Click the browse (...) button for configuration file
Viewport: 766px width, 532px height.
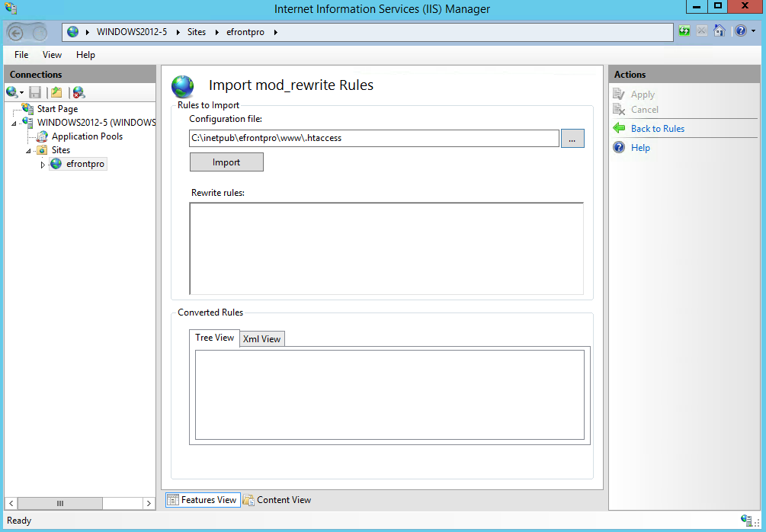(x=572, y=139)
